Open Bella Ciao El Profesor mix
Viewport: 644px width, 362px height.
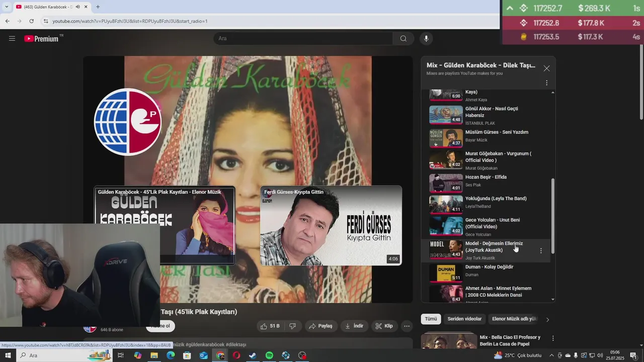coord(510,340)
